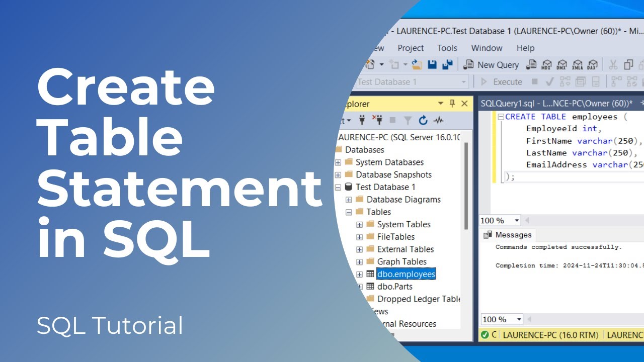This screenshot has height=362, width=644.
Task: Select the LAURENCE-PC server node
Action: (x=397, y=137)
